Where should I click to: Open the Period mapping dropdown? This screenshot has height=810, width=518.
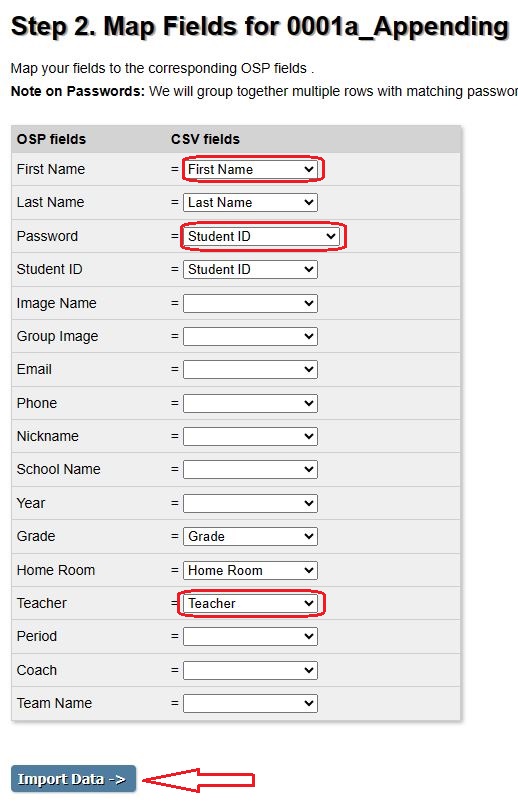pos(250,636)
